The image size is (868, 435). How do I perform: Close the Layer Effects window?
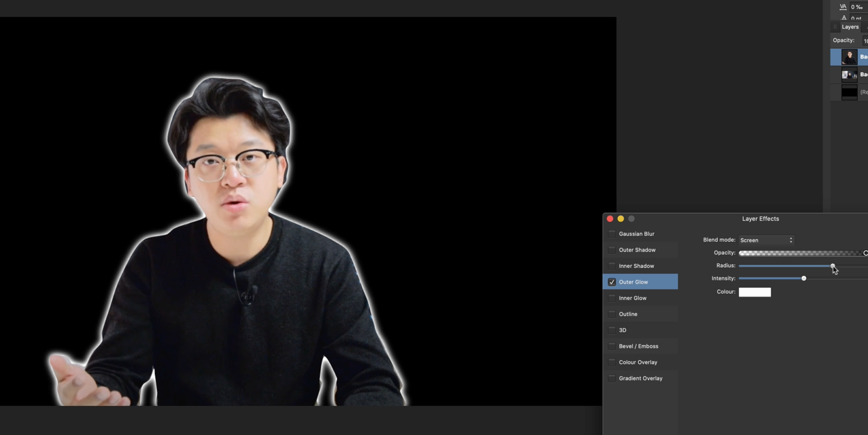(x=610, y=219)
